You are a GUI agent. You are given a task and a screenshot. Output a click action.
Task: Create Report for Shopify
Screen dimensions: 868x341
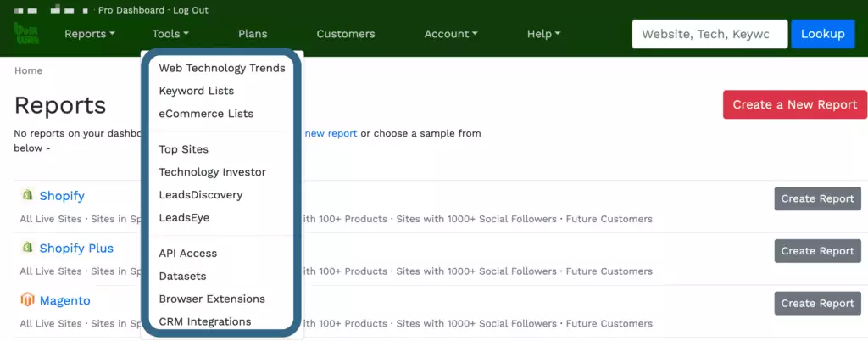pyautogui.click(x=818, y=198)
